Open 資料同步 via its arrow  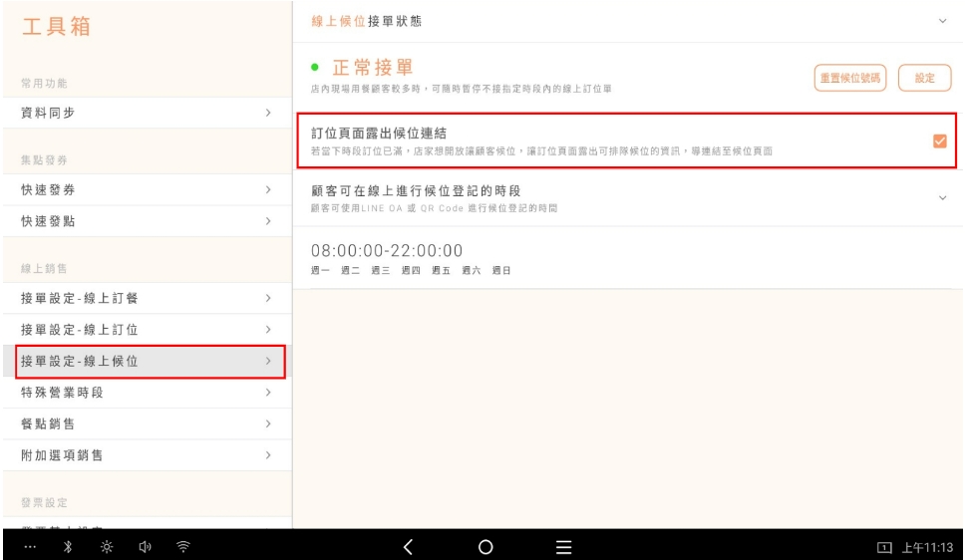(x=267, y=113)
